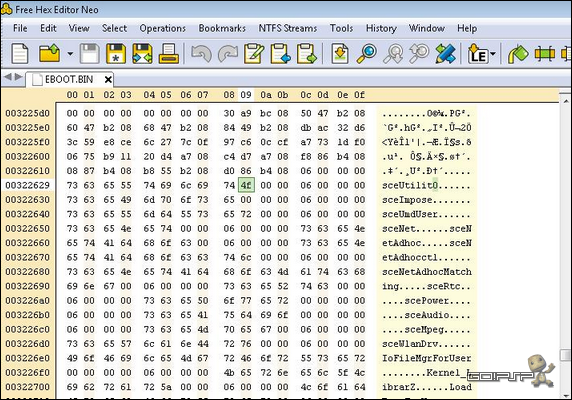This screenshot has height=400, width=572.
Task: Select the highlighted byte 4f
Action: 246,185
